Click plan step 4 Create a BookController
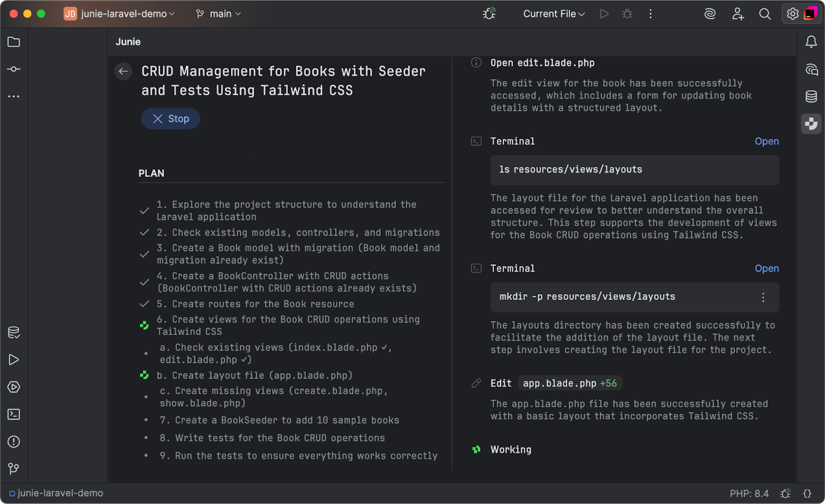 tap(287, 282)
